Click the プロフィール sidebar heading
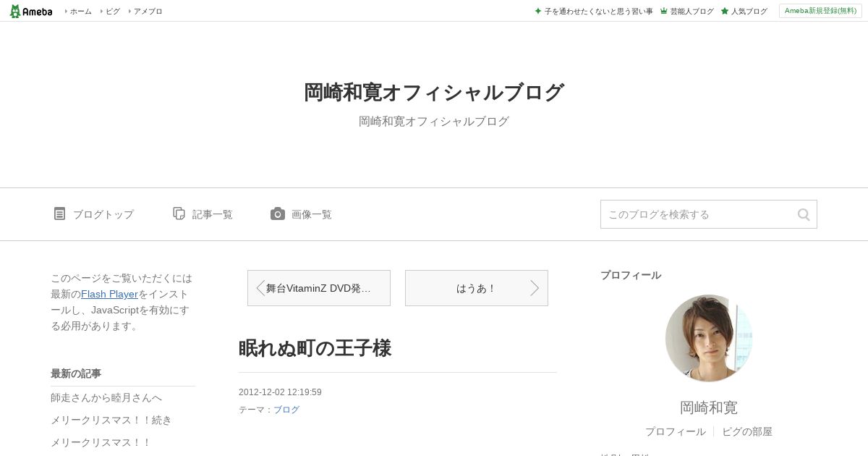 pyautogui.click(x=631, y=275)
